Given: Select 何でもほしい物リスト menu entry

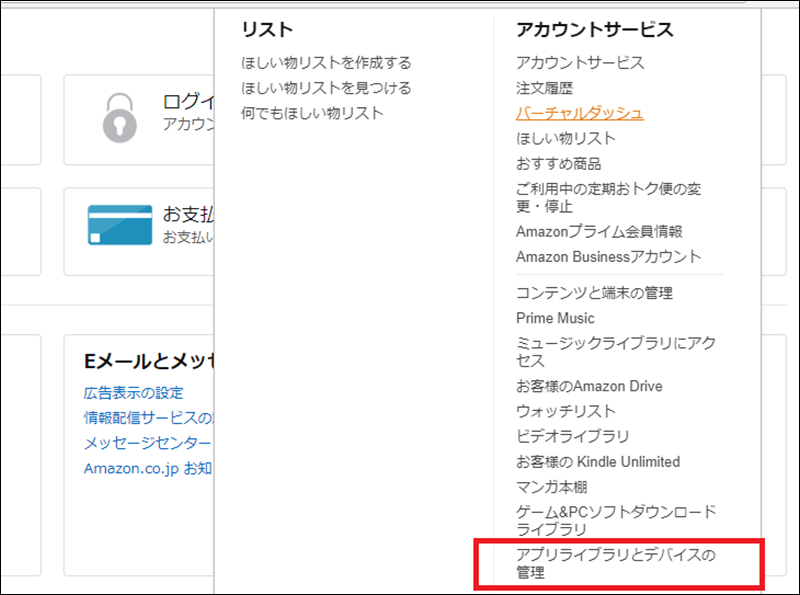Looking at the screenshot, I should 312,113.
